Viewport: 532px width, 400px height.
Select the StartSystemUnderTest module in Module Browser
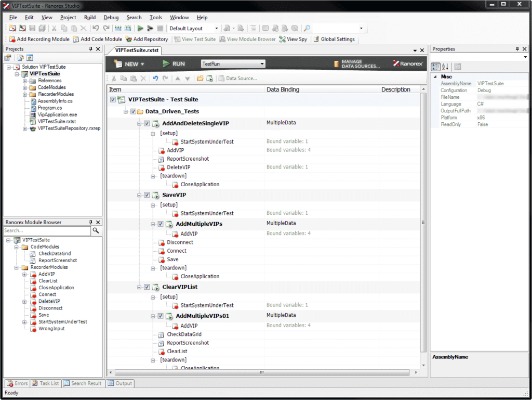point(63,322)
